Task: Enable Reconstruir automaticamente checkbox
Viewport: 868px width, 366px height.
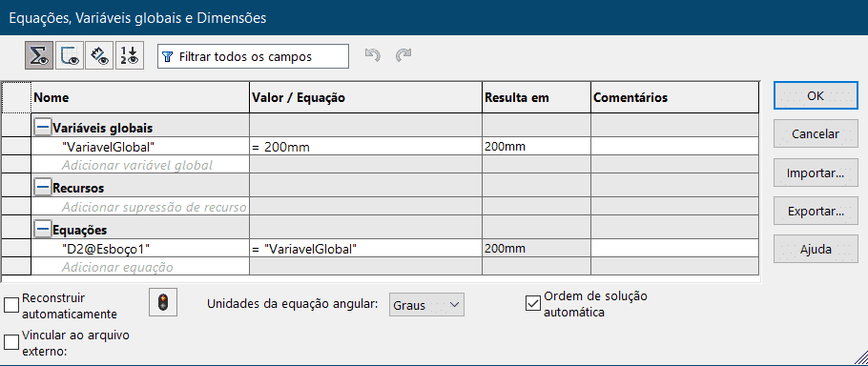Action: 11,305
